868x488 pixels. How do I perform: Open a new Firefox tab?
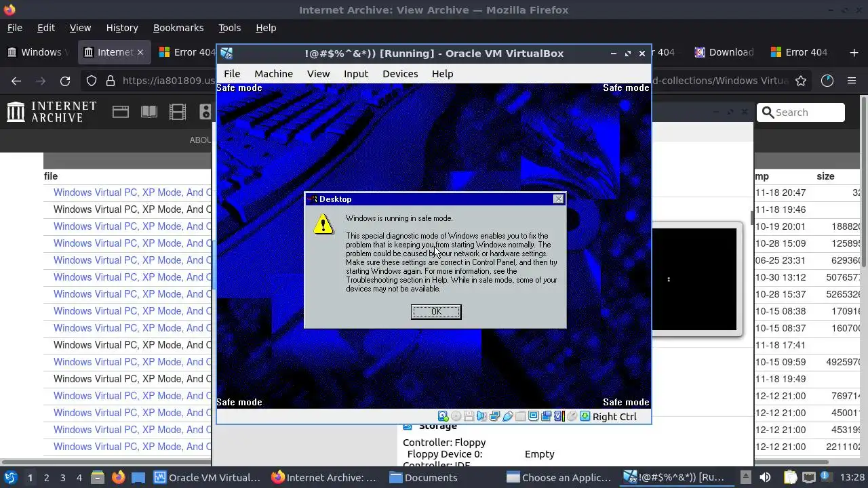point(854,52)
